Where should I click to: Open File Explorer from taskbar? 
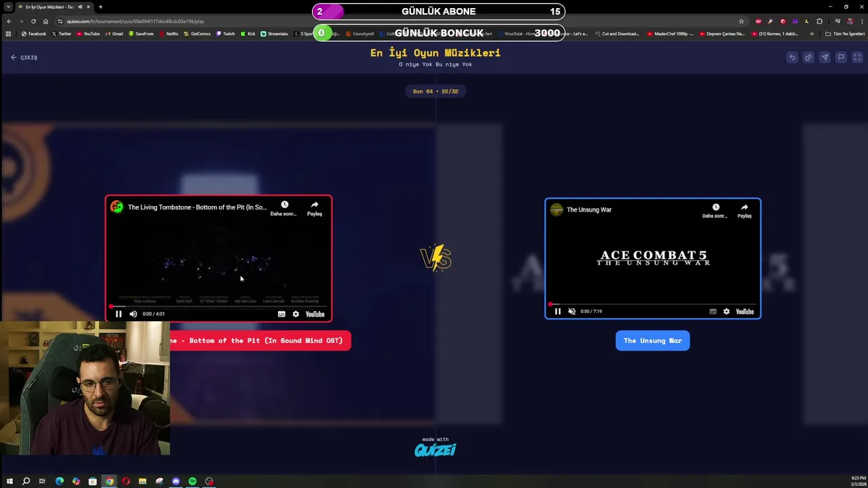[x=142, y=481]
